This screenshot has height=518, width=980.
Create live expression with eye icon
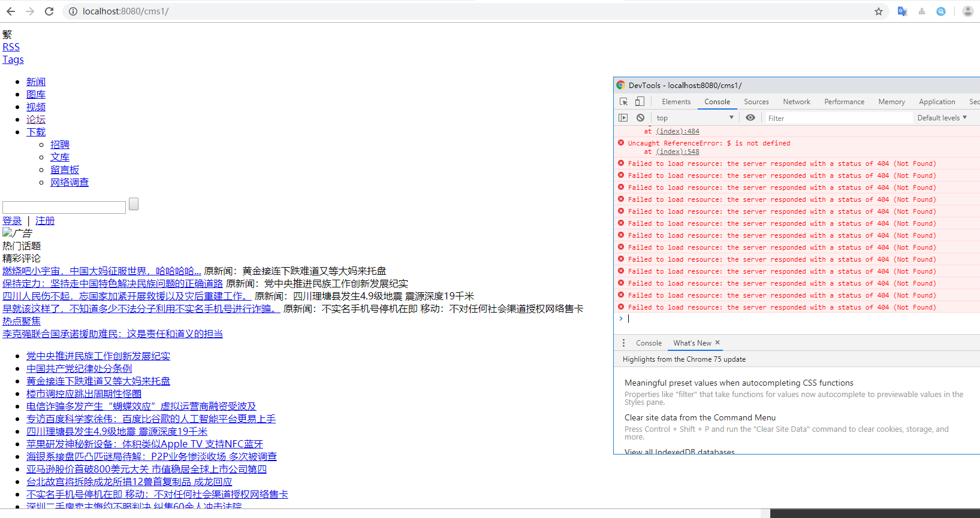[x=750, y=118]
